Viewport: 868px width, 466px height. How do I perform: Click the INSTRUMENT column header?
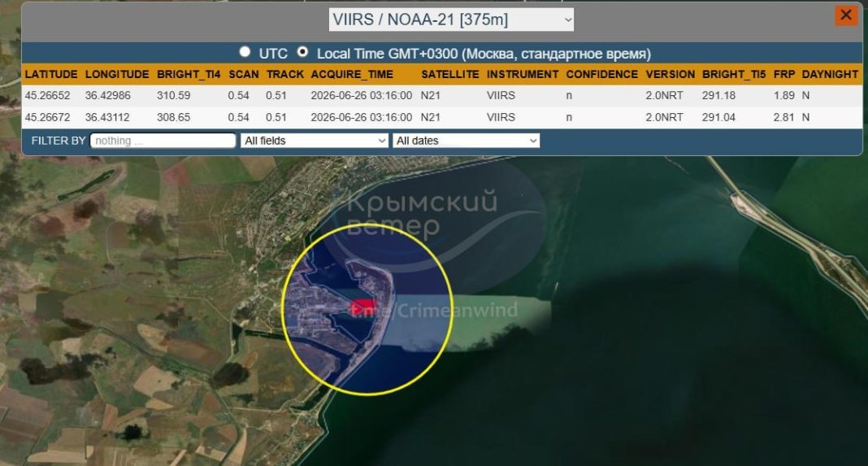tap(523, 74)
